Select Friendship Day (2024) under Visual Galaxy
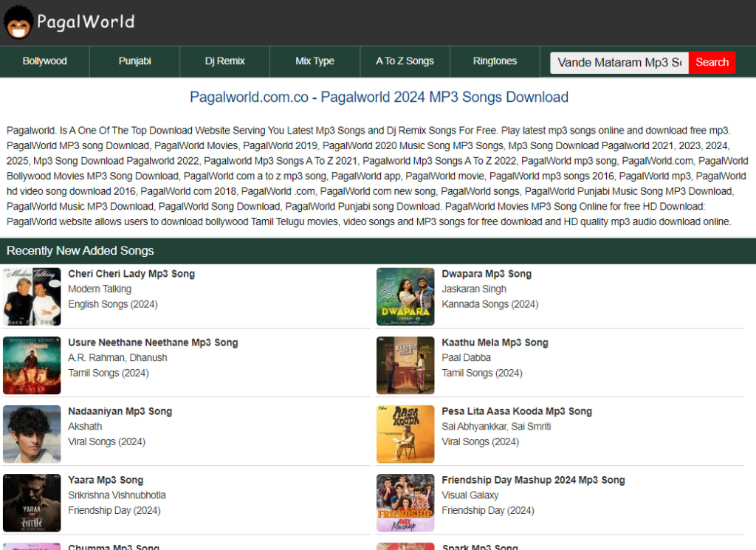 tap(488, 510)
